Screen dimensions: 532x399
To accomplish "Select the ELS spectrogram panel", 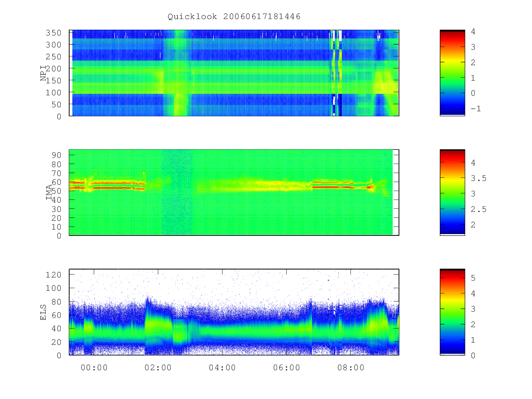I will [x=234, y=312].
